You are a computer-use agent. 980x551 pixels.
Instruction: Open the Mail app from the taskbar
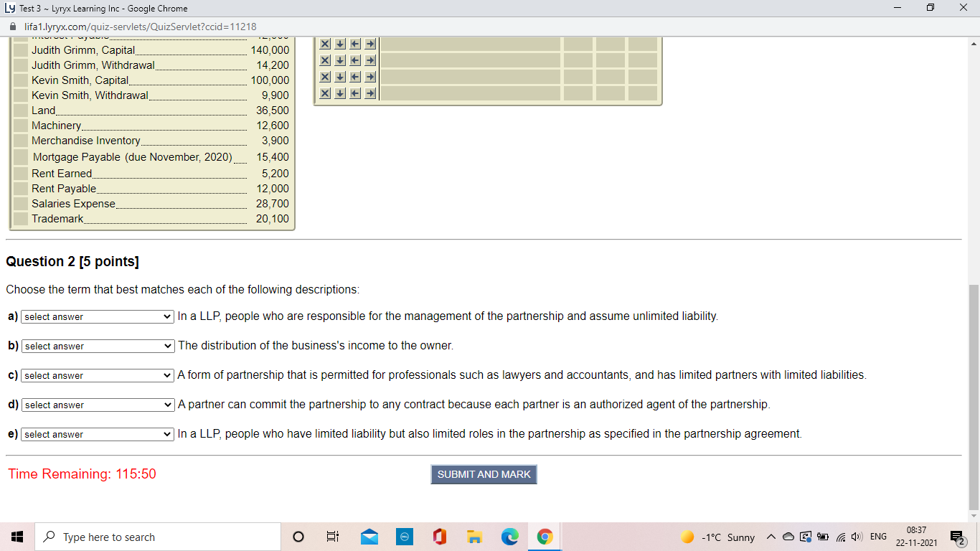click(x=369, y=537)
